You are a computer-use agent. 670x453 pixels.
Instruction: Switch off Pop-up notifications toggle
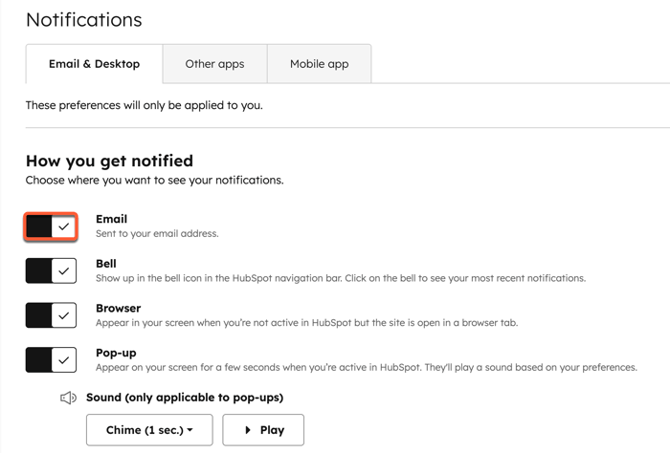[51, 360]
